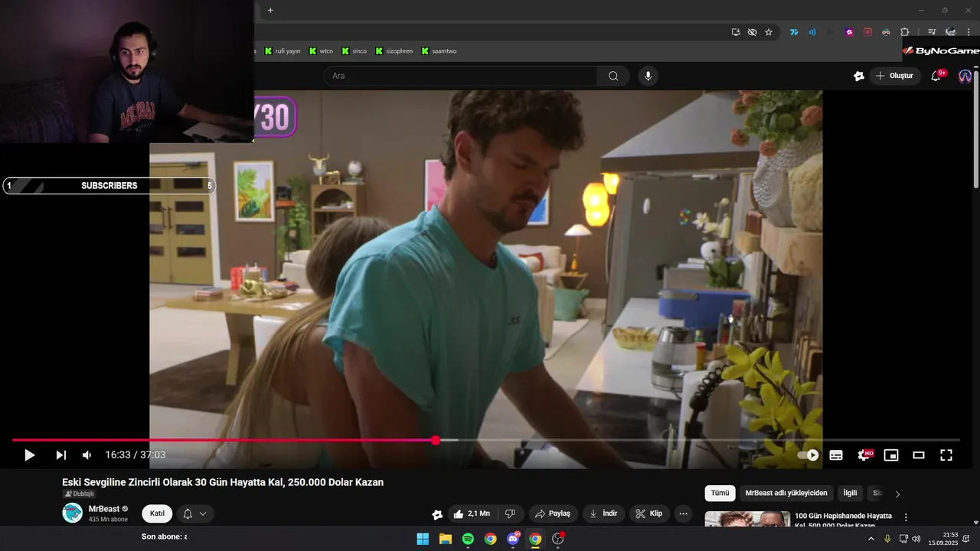Viewport: 980px width, 551px height.
Task: Open the player settings gear
Action: pyautogui.click(x=864, y=455)
